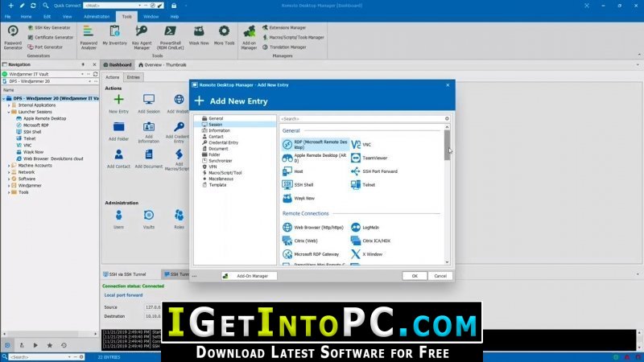Switch to the Administration ribbon tab

point(97,17)
